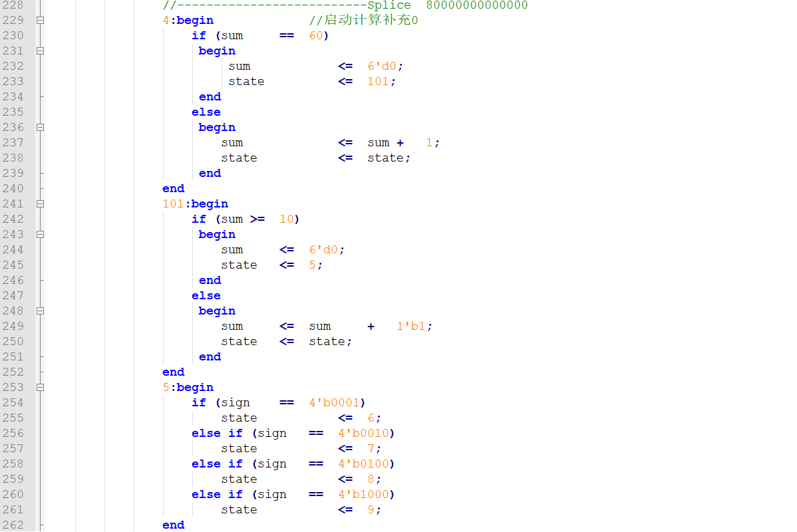Click the keyword end on line 262
Screen dimensions: 797x532
173,525
